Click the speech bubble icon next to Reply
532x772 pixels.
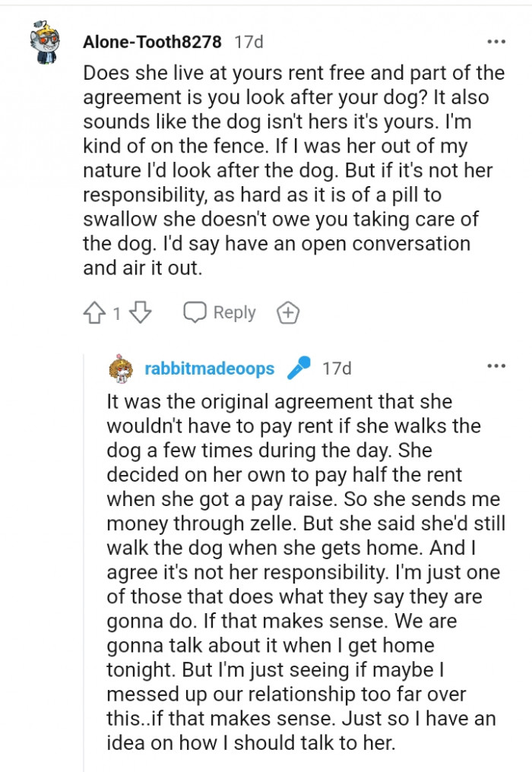(196, 312)
